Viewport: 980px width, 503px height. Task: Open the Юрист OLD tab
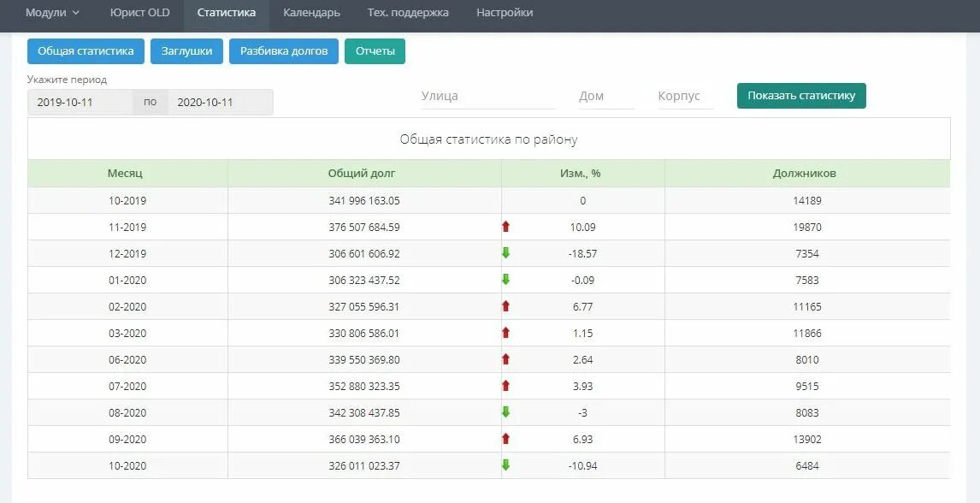[139, 13]
